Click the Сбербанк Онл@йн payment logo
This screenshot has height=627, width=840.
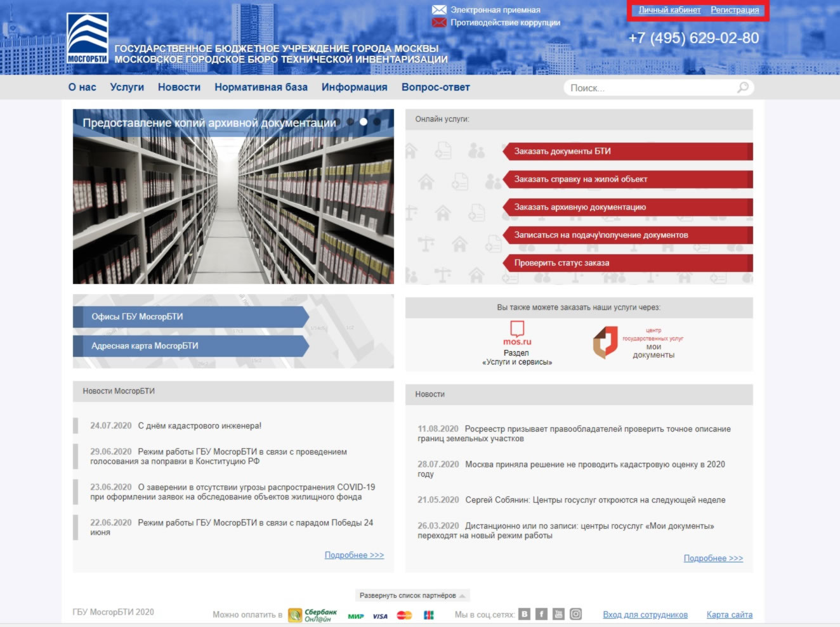coord(313,615)
